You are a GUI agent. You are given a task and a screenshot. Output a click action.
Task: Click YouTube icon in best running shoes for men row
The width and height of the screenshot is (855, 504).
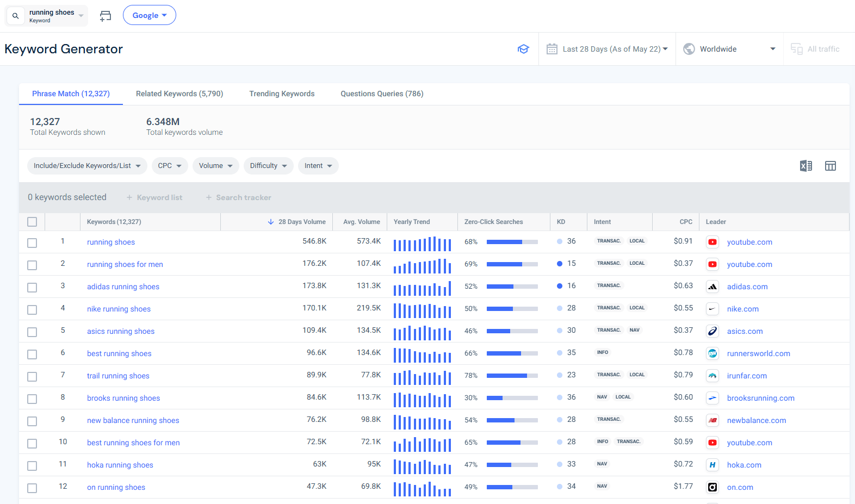coord(712,443)
